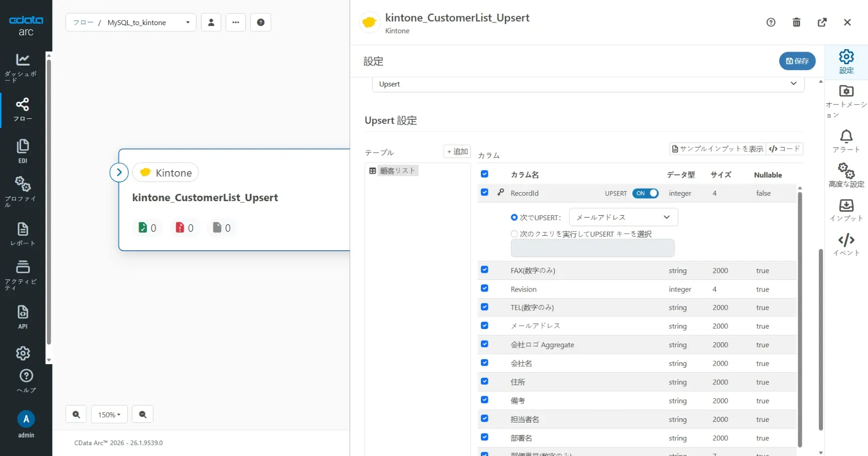868x456 pixels.
Task: Click the flow help question icon
Action: click(x=261, y=22)
